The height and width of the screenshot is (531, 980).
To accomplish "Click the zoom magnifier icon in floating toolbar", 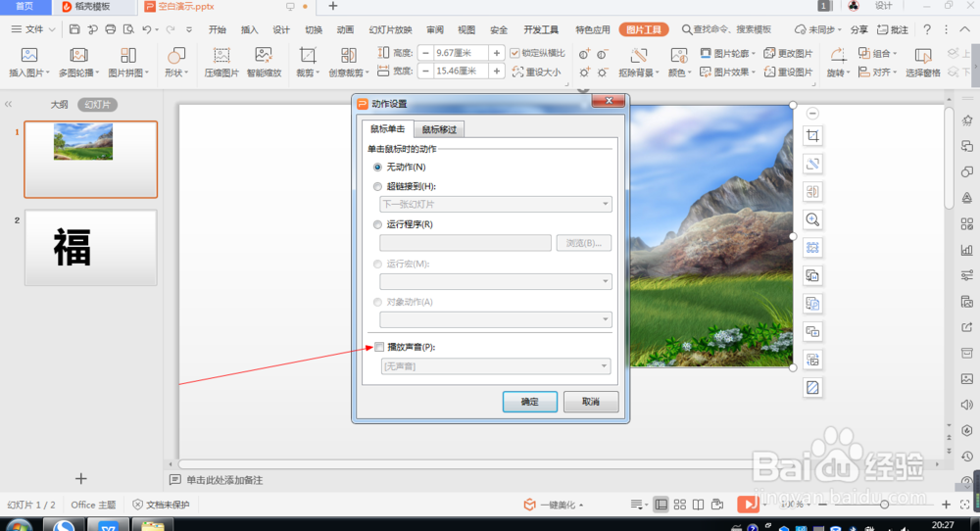I will pos(812,219).
